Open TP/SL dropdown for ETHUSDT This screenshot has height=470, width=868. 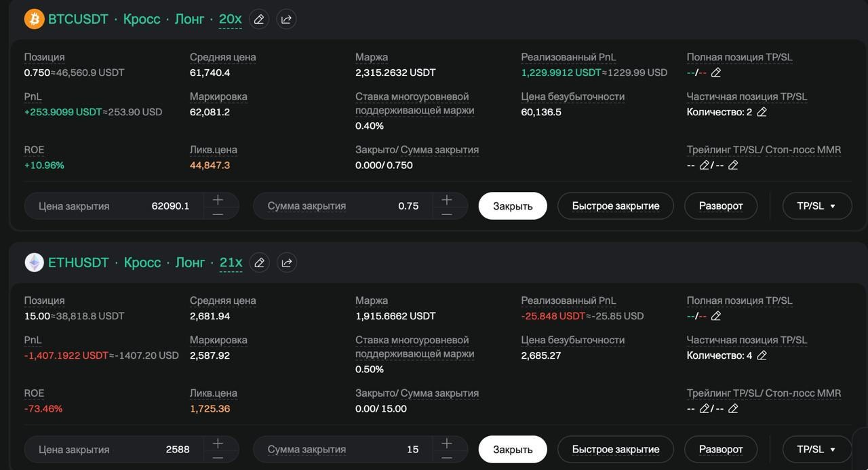[816, 449]
